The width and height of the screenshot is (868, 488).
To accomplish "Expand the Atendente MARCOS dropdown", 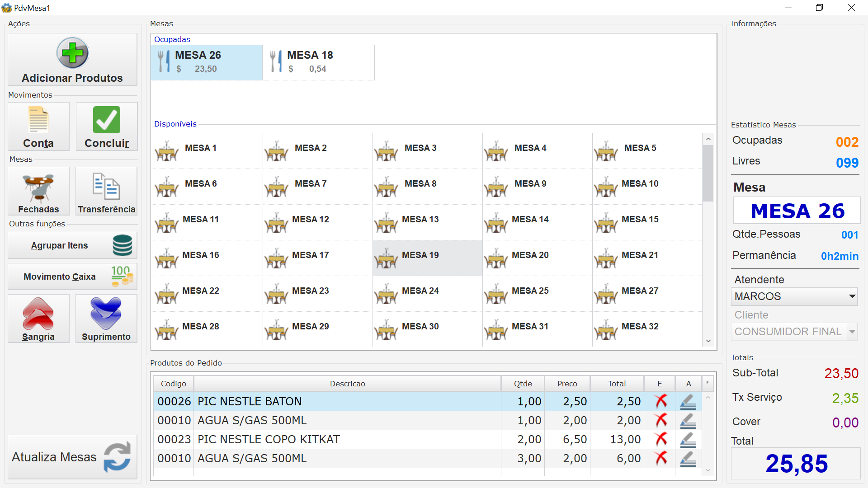I will point(852,296).
